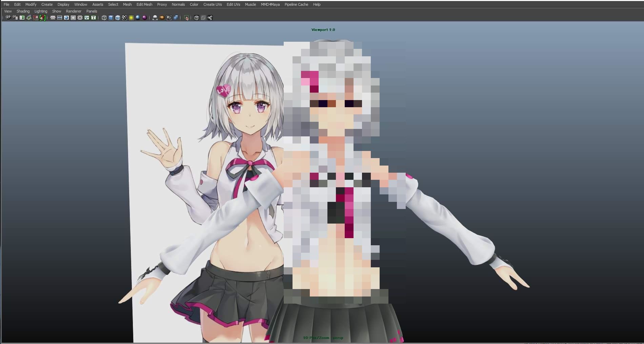This screenshot has width=644, height=344.
Task: Open the Help menu
Action: (x=317, y=4)
